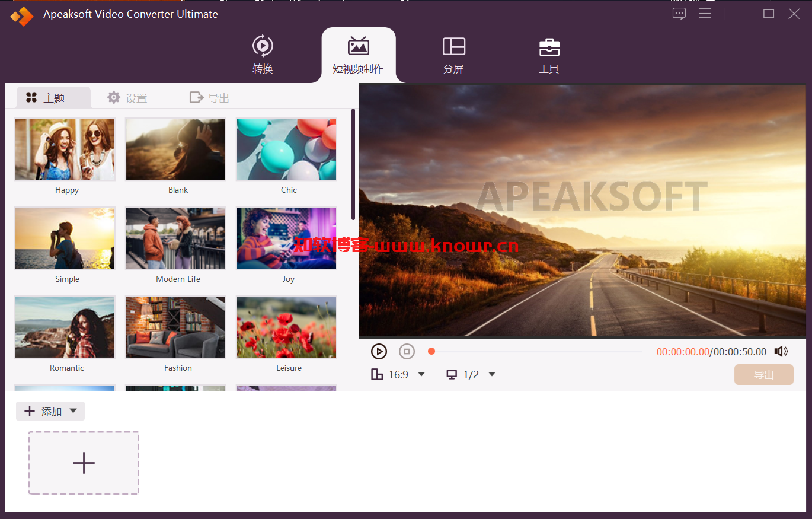The image size is (812, 519).
Task: Open the 分屏 split-screen tab
Action: [453, 55]
